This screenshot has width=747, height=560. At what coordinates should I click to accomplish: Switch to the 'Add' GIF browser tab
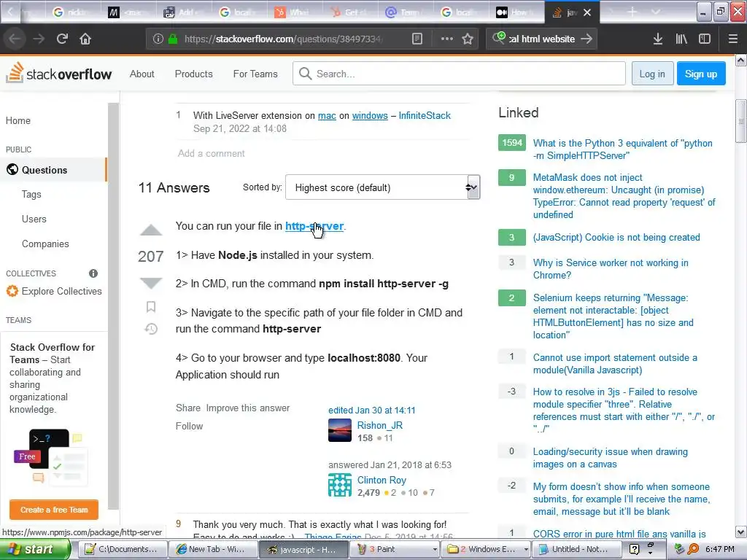[x=182, y=12]
